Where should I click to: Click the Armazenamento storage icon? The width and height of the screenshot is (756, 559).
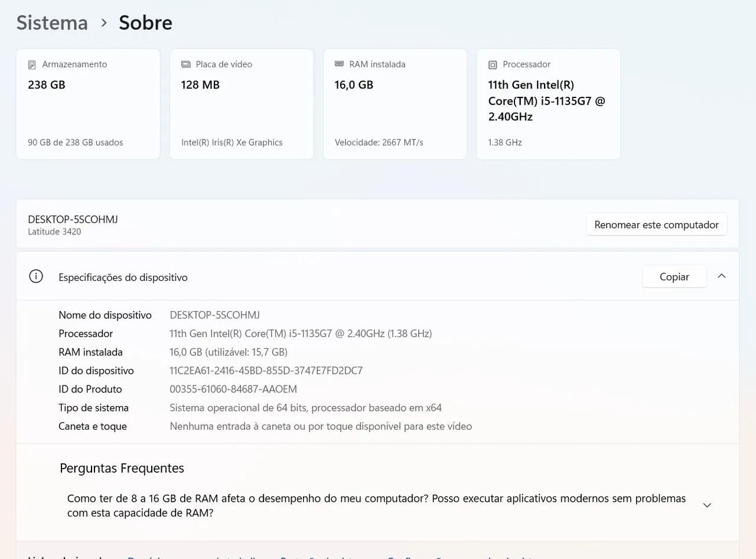[x=32, y=64]
